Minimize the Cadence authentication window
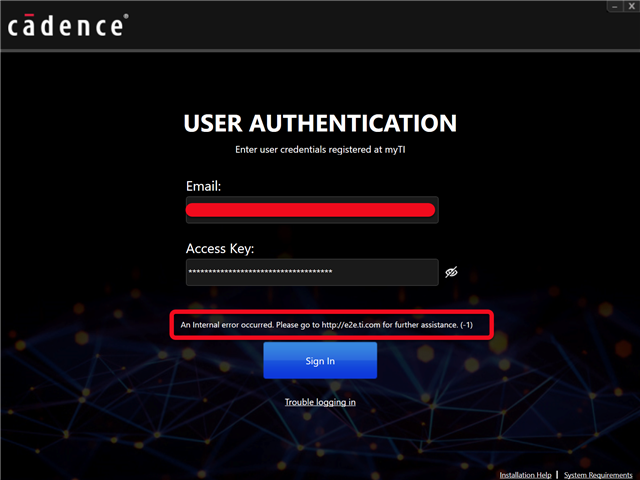 pyautogui.click(x=613, y=6)
